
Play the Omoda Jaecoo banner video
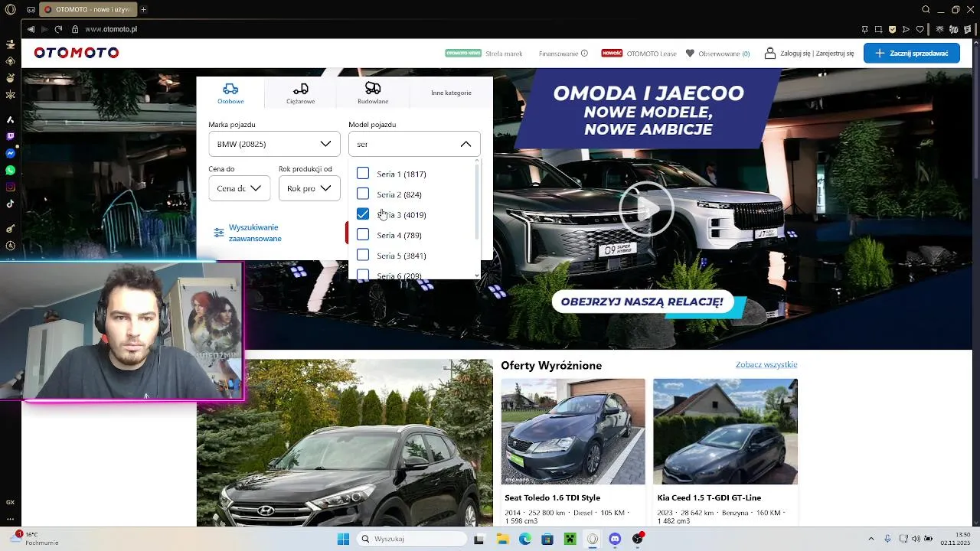tap(646, 208)
